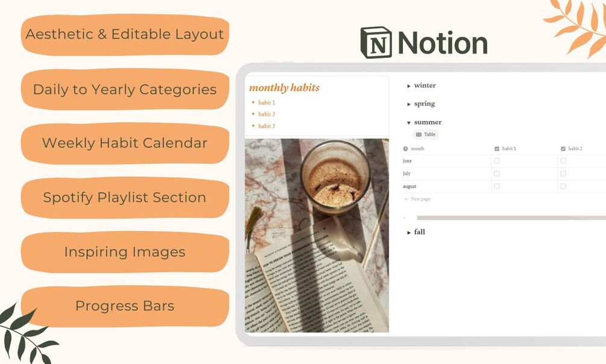Click the clock icon beside month
Viewport: 606px width, 364px height.
point(405,148)
